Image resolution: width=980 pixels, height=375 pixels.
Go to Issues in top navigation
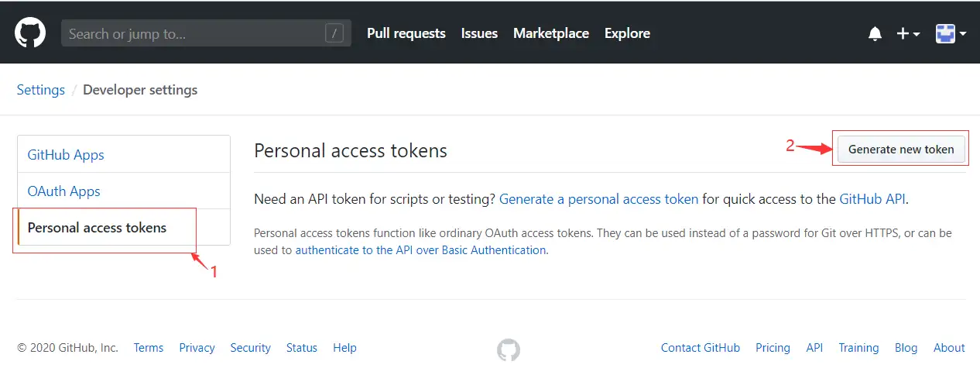pos(479,33)
